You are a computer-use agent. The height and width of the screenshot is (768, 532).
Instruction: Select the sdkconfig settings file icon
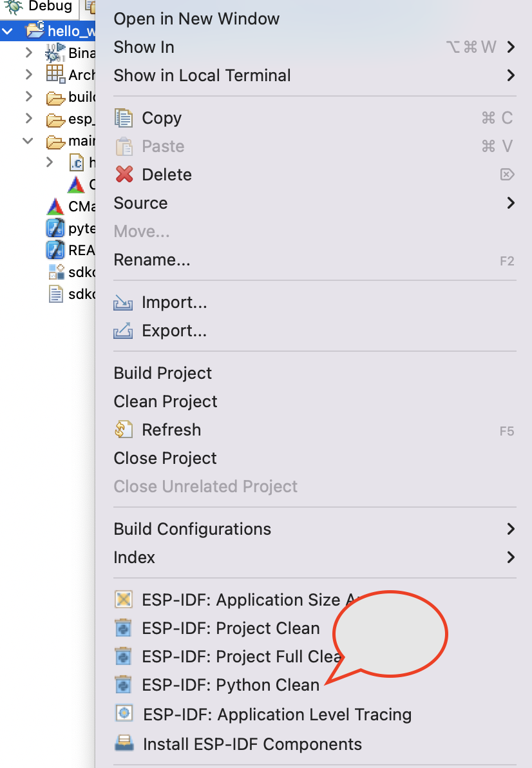(56, 272)
